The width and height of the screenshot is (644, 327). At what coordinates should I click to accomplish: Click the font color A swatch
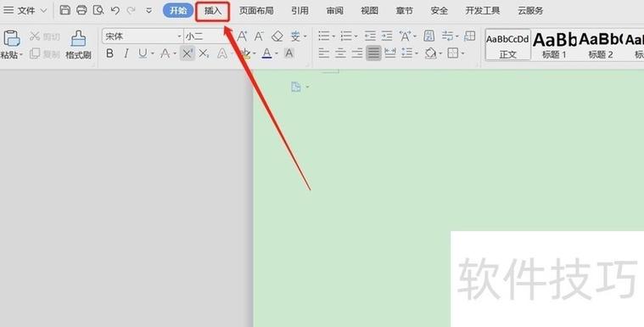[x=267, y=53]
